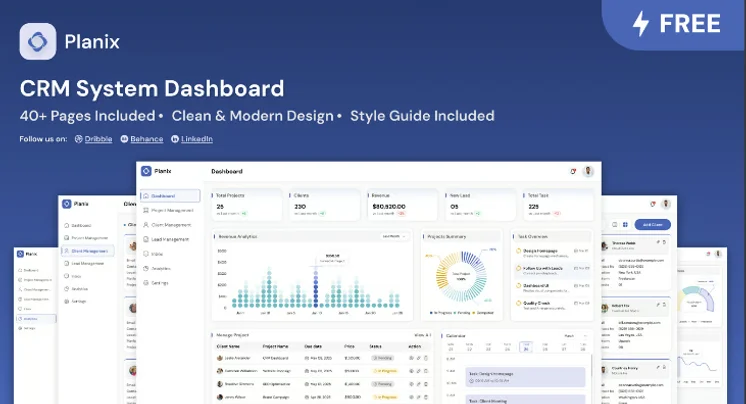Toggle Follow Up with Leads task circle
This screenshot has height=404, width=746.
tap(519, 268)
